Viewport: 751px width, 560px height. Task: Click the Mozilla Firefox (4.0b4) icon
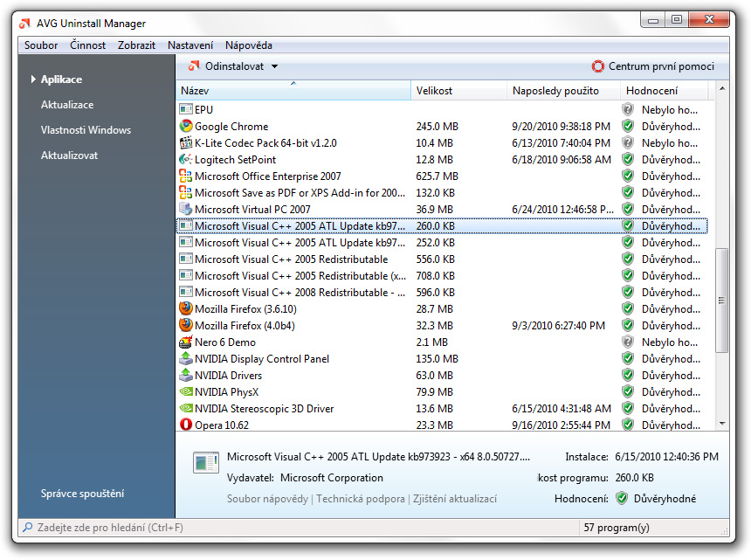point(186,325)
